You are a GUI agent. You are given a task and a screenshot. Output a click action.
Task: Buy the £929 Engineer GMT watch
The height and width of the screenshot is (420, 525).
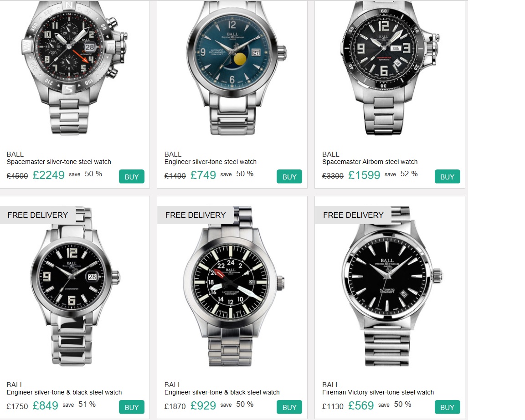(x=289, y=407)
